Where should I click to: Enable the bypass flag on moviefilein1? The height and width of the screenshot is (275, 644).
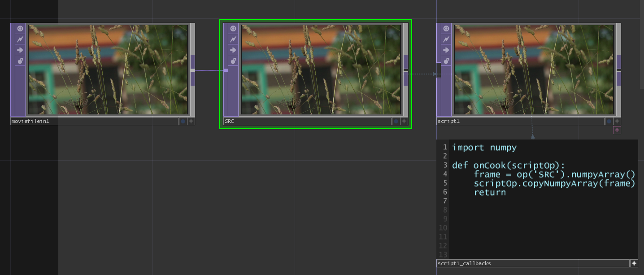[x=20, y=50]
